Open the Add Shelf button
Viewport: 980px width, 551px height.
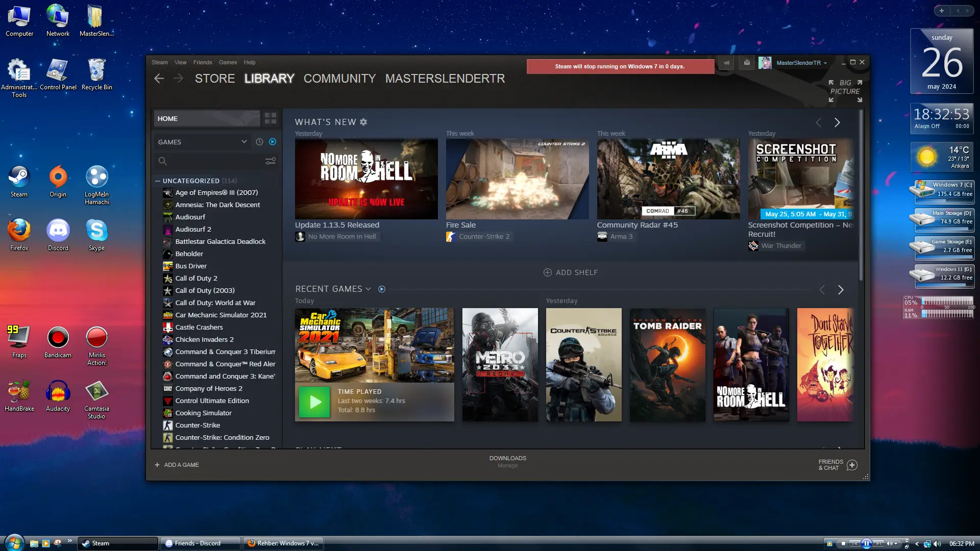tap(571, 272)
